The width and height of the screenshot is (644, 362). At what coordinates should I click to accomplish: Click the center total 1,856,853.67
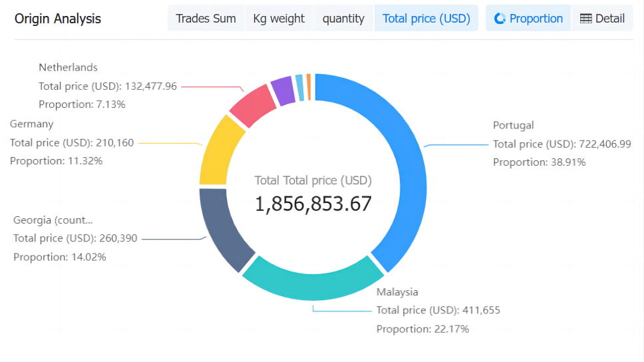click(x=313, y=204)
